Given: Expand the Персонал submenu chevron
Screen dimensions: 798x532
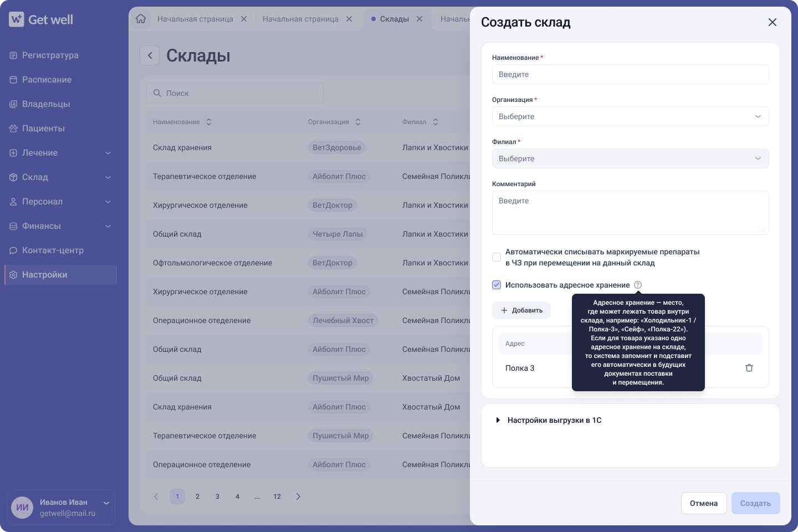Looking at the screenshot, I should (108, 202).
